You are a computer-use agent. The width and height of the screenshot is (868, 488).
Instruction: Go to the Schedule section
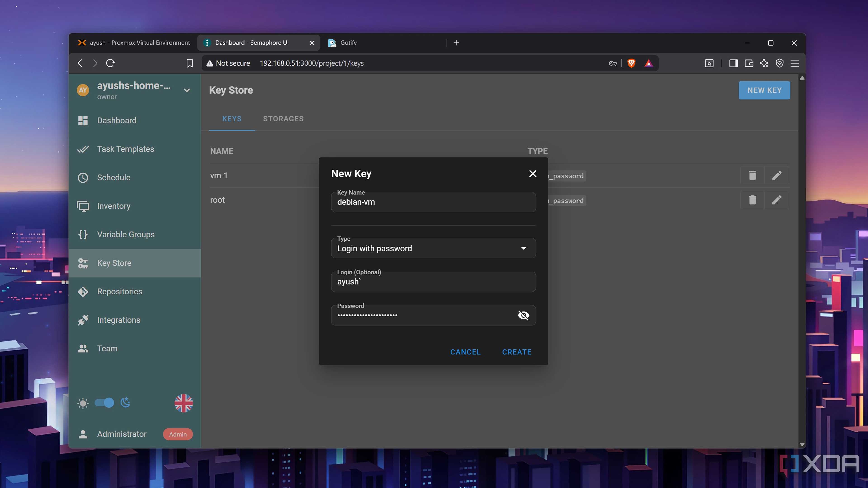(x=134, y=178)
